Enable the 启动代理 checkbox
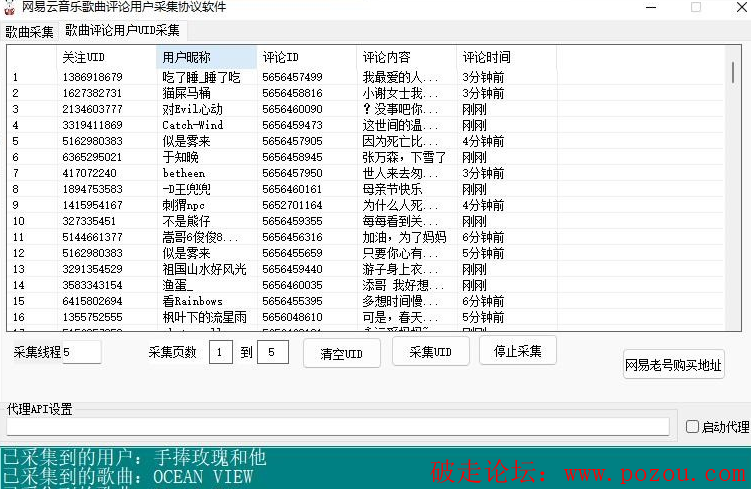Viewport: 751px width, 489px height. tap(692, 426)
